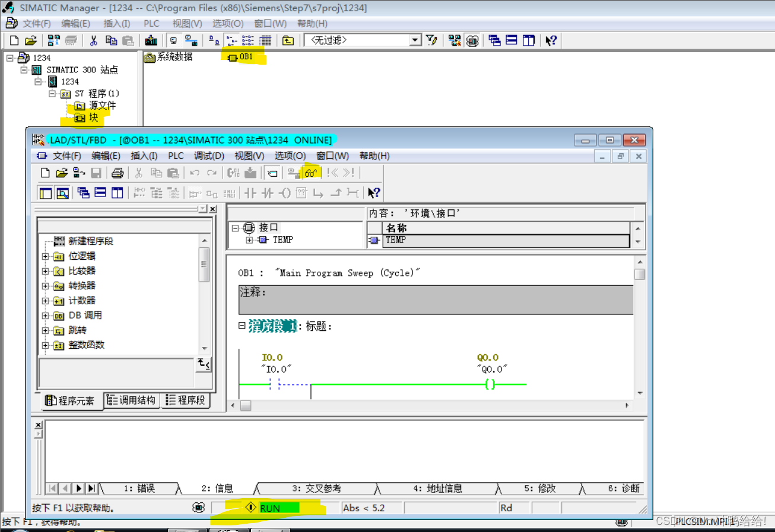
Task: Collapse 程序段 1 network
Action: coord(242,326)
